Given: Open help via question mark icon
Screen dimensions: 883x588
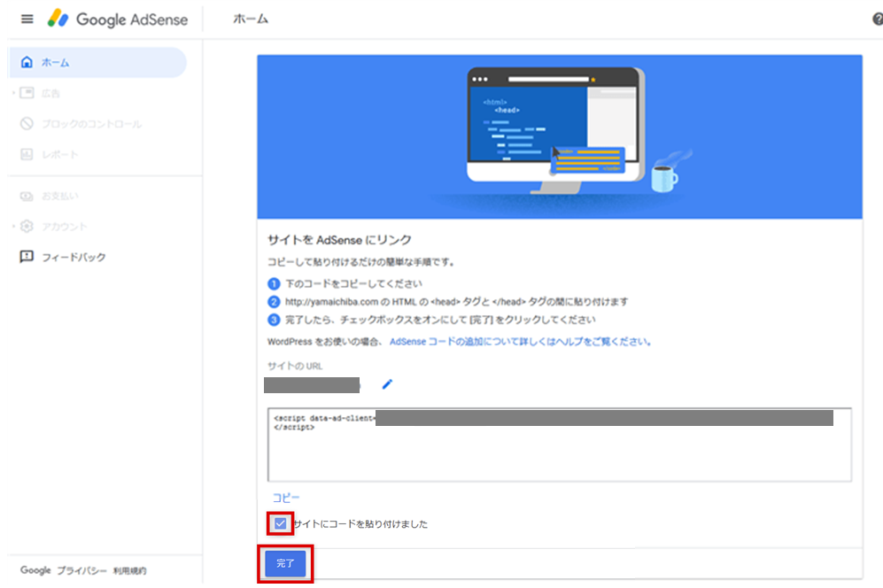Looking at the screenshot, I should click(878, 19).
